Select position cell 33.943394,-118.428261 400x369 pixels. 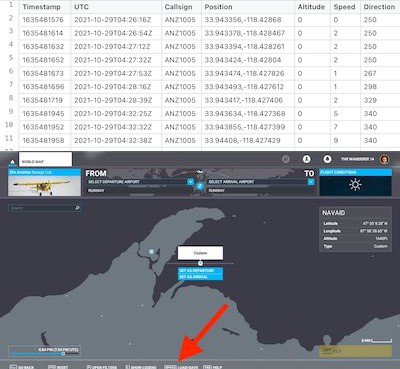pos(248,47)
